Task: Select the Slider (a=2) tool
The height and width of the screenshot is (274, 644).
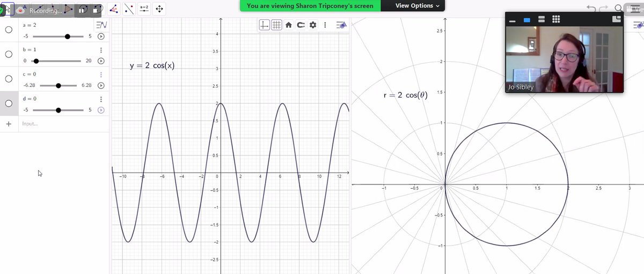Action: (144, 9)
